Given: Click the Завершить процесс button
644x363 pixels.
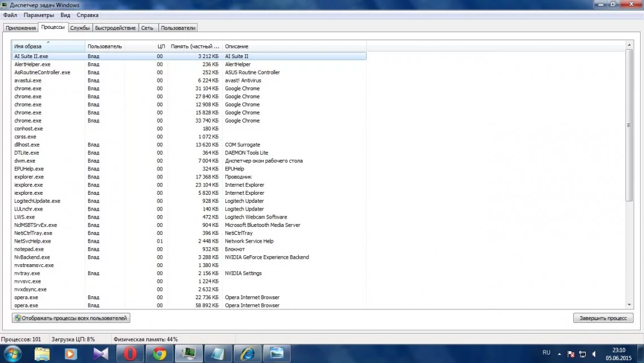Looking at the screenshot, I should tap(603, 318).
